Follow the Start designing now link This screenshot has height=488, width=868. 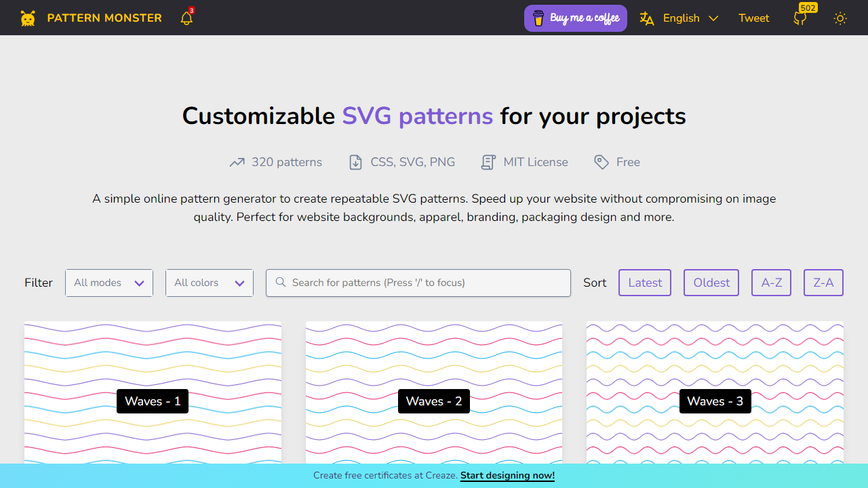pos(507,476)
